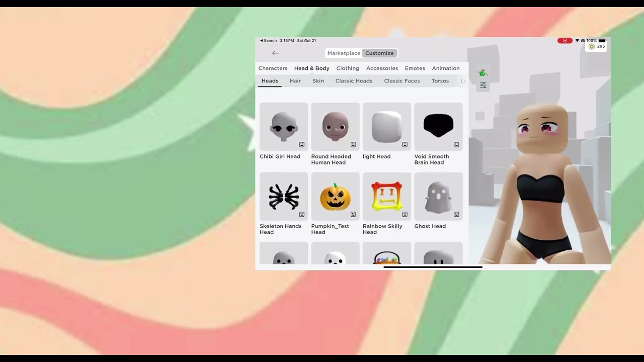Click the Rainbow Skilly Head label

[382, 229]
